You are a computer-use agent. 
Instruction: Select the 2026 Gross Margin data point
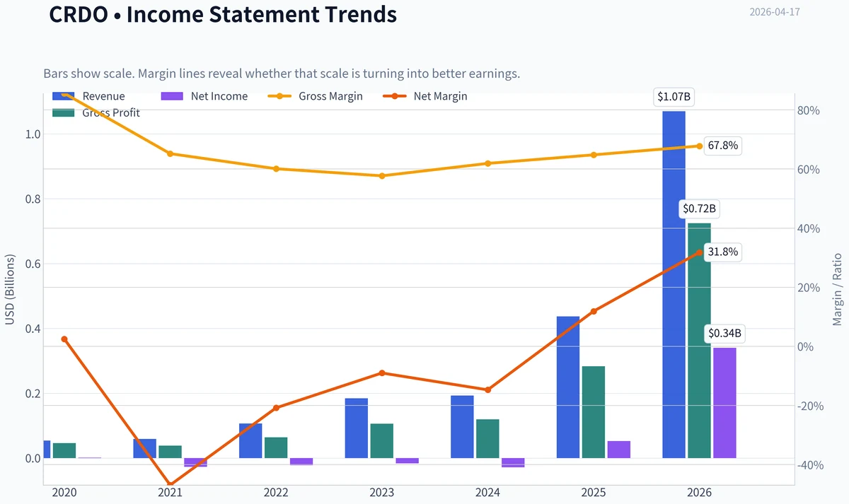pos(699,146)
